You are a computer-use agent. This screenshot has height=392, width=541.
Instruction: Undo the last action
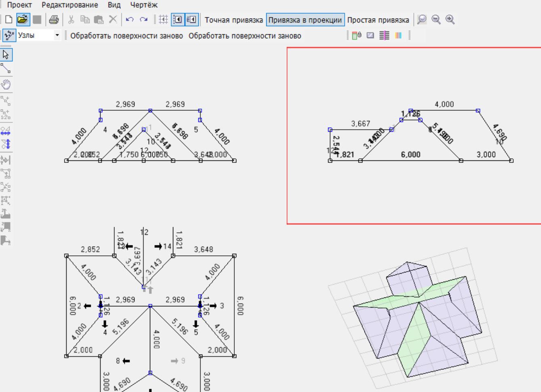point(130,19)
